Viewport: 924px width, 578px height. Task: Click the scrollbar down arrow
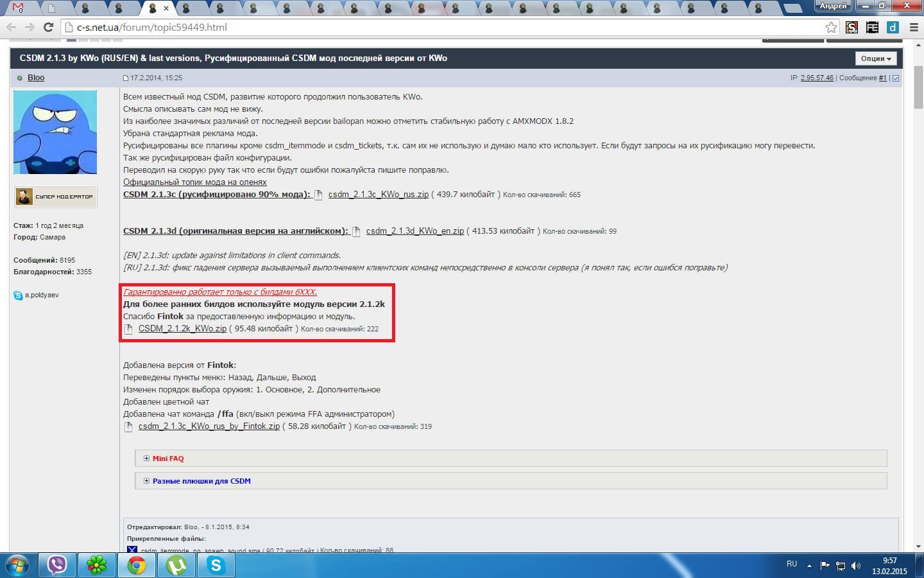pyautogui.click(x=918, y=547)
